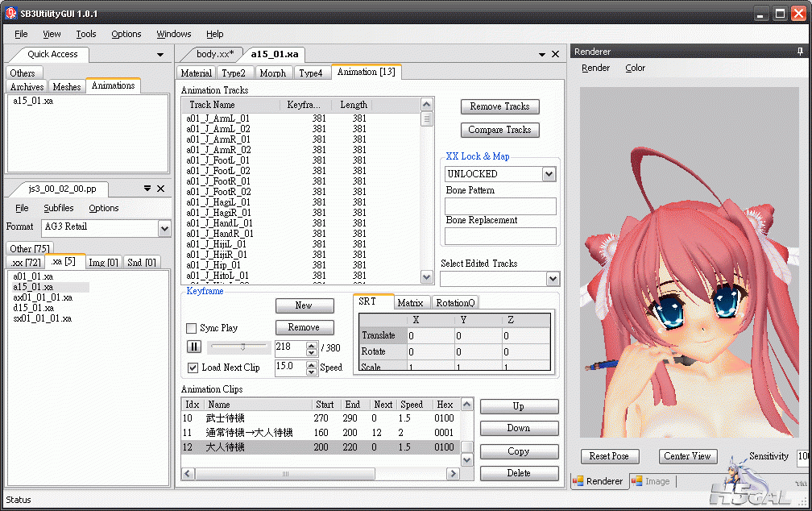Switch to the Material tab
This screenshot has width=812, height=511.
click(x=197, y=73)
